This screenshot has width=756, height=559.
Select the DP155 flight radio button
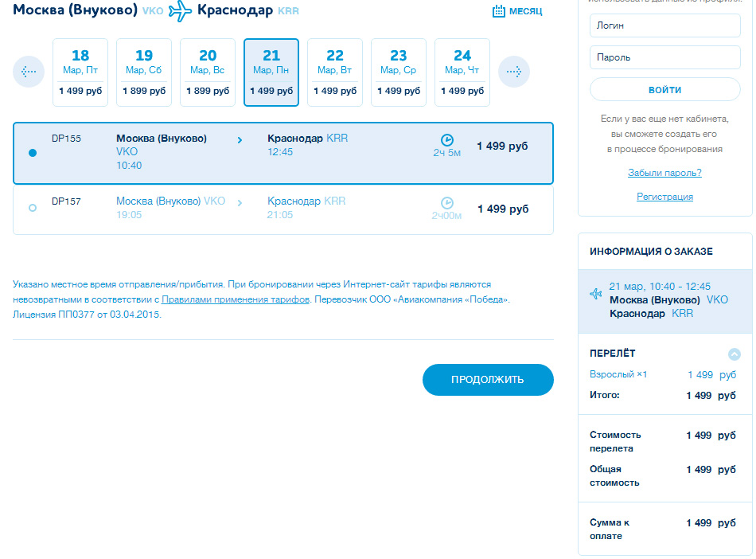point(33,153)
